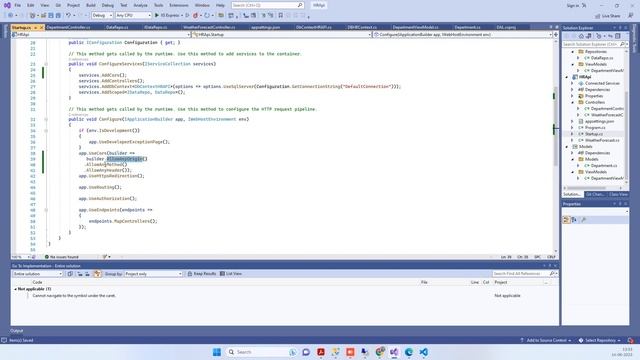Open Microsoft Edge from the taskbar
640x360 pixels.
pos(409,352)
